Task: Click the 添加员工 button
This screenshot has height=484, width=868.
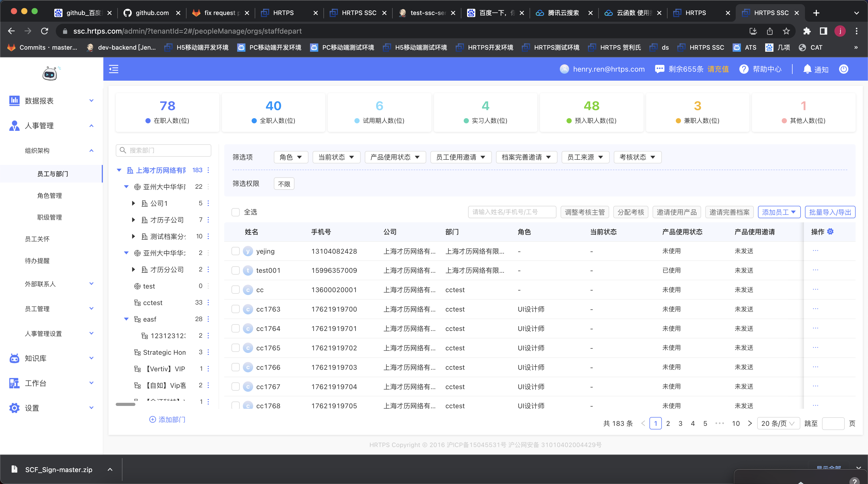Action: (779, 212)
